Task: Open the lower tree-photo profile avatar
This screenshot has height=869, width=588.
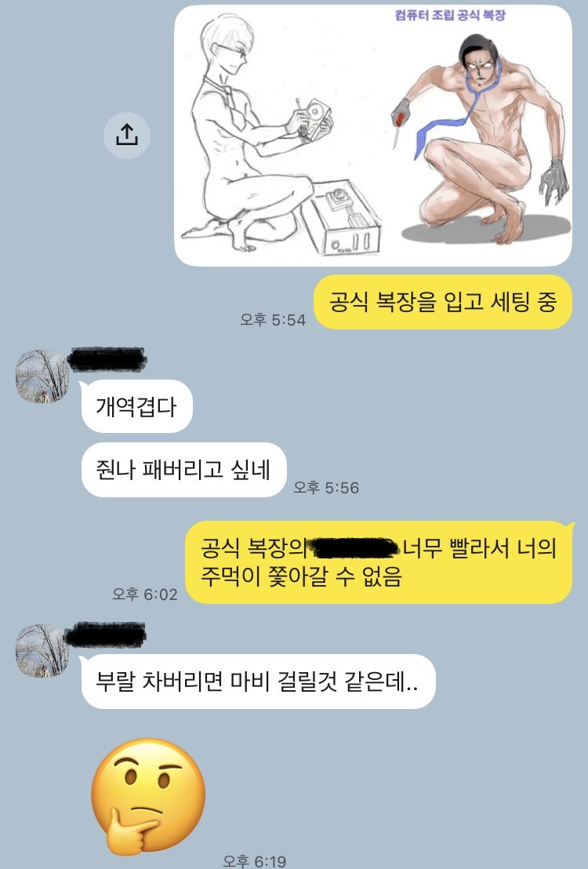Action: click(42, 651)
